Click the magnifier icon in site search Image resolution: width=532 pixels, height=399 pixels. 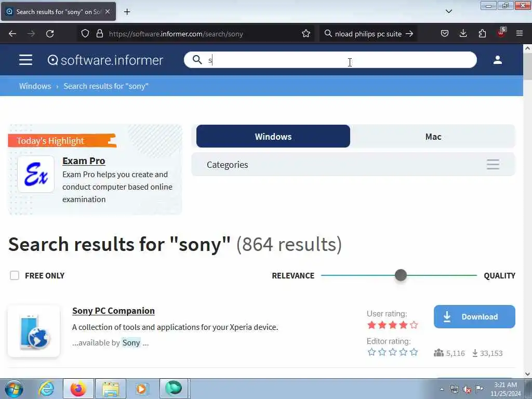(x=197, y=60)
